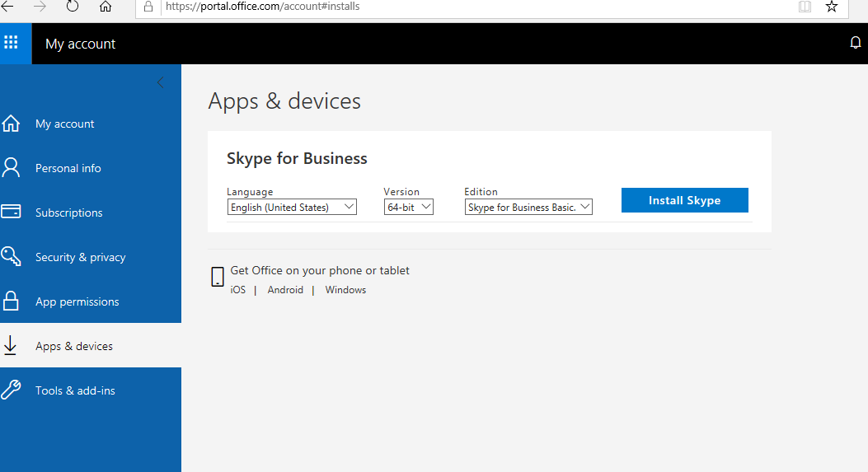Open the app launcher waffle icon
This screenshot has width=868, height=472.
click(11, 43)
